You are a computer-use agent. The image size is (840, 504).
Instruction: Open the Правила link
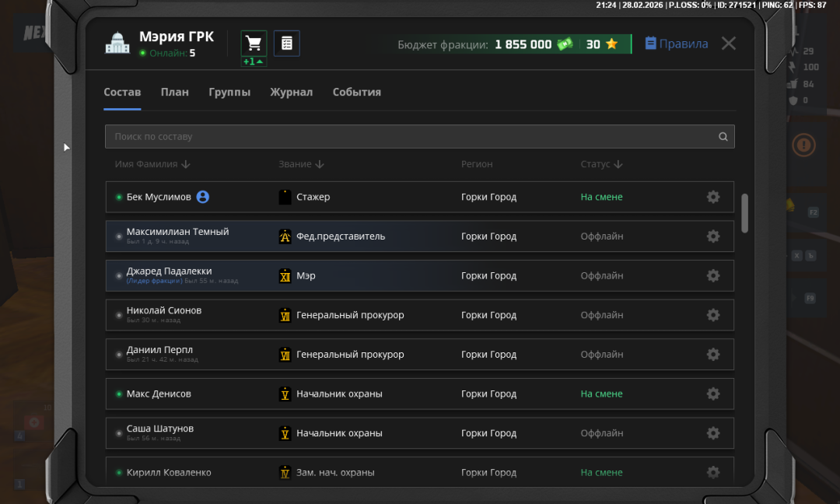click(676, 44)
